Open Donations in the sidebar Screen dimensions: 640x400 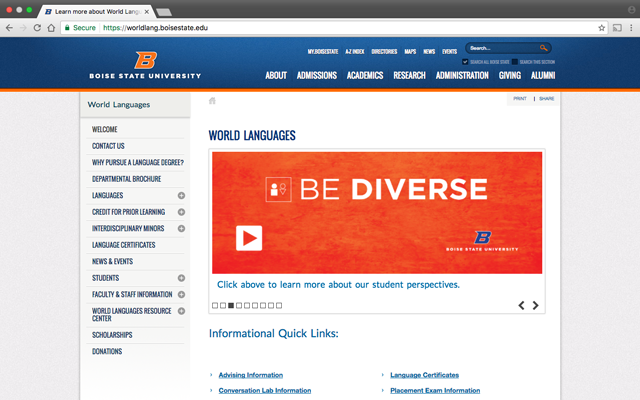pyautogui.click(x=107, y=351)
